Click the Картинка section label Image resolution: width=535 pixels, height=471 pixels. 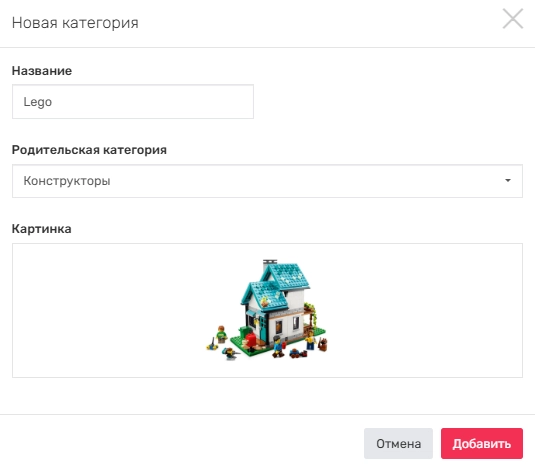click(42, 229)
